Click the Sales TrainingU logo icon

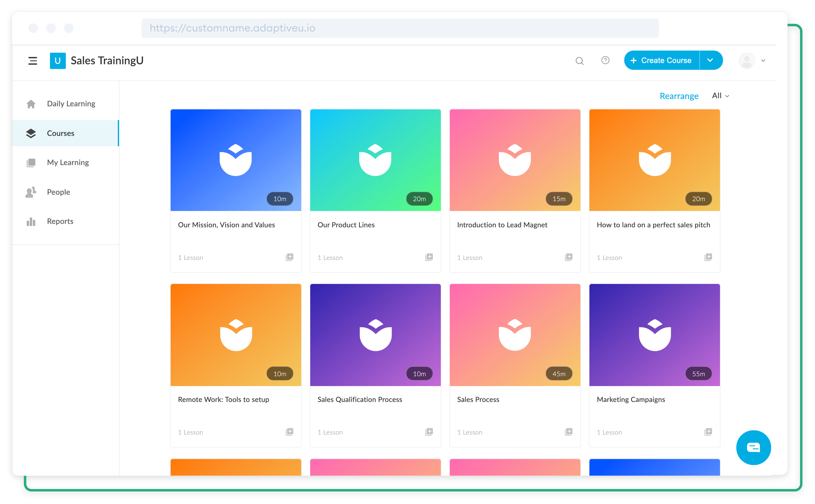pyautogui.click(x=57, y=60)
